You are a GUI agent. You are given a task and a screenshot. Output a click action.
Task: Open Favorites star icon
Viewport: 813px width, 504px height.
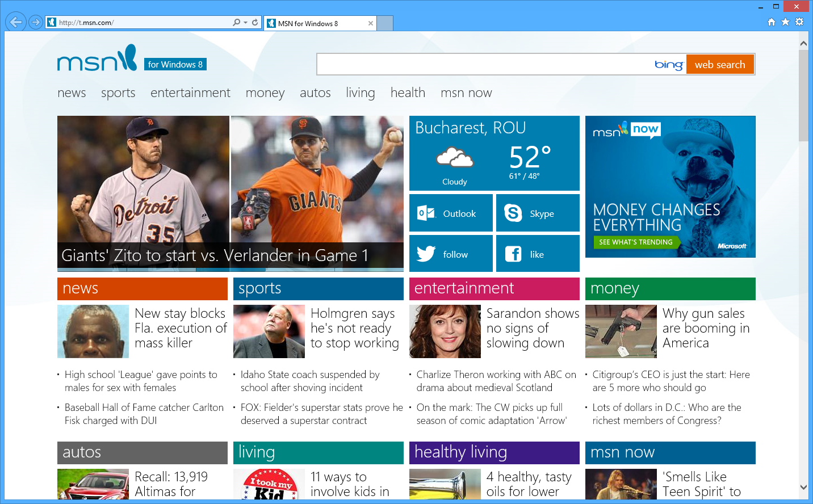[x=785, y=22]
